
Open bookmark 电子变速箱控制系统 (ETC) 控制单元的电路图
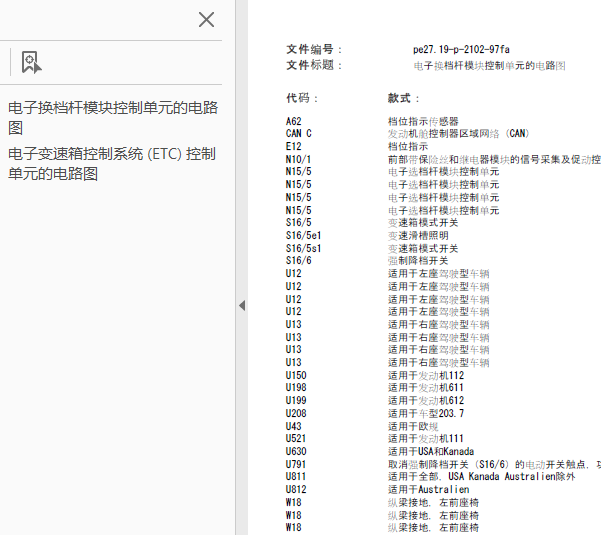pos(112,164)
